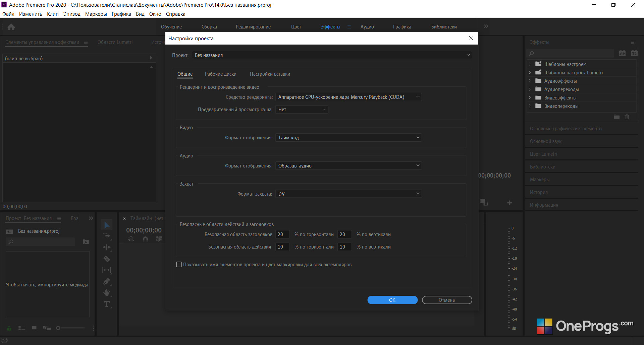This screenshot has width=644, height=345.
Task: Open the Эпизод menu
Action: (x=72, y=14)
